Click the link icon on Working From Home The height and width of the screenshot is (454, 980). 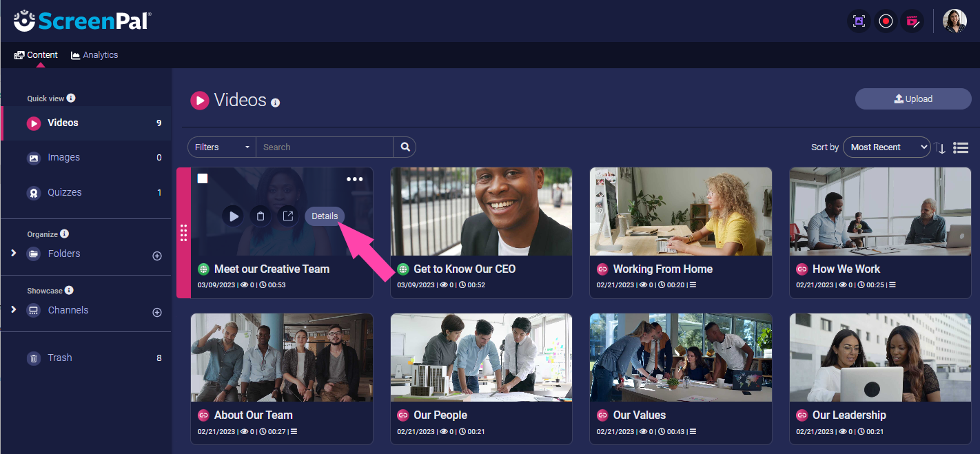coord(602,269)
